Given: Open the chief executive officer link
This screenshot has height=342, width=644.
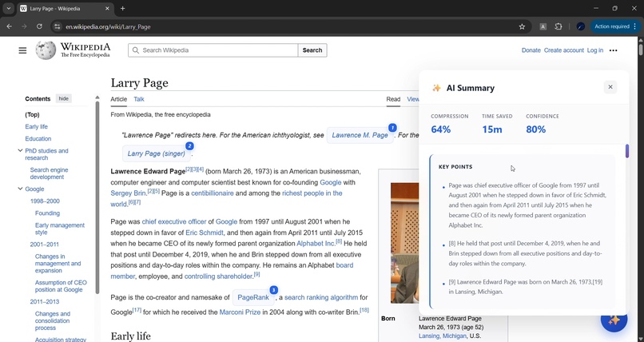Looking at the screenshot, I should (x=174, y=221).
